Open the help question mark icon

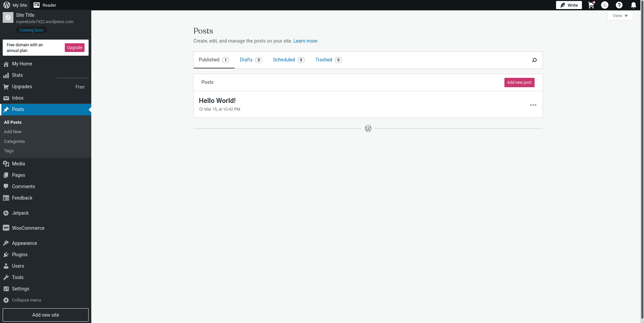(x=619, y=5)
